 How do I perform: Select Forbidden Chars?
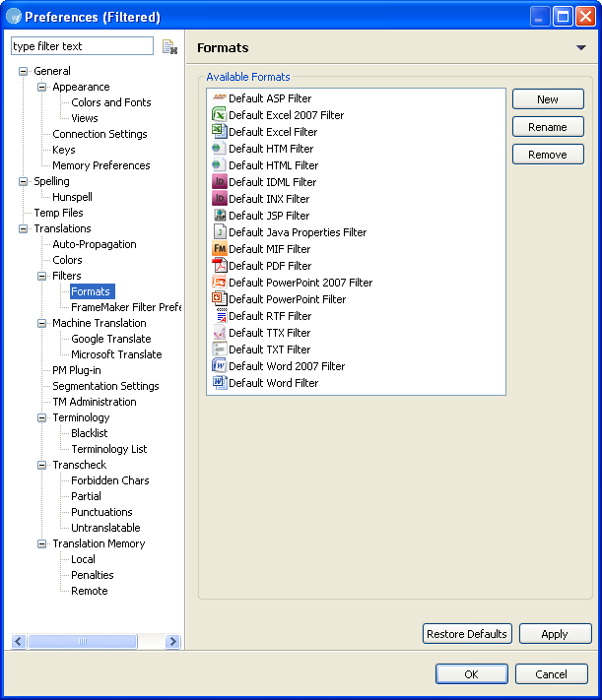(110, 480)
